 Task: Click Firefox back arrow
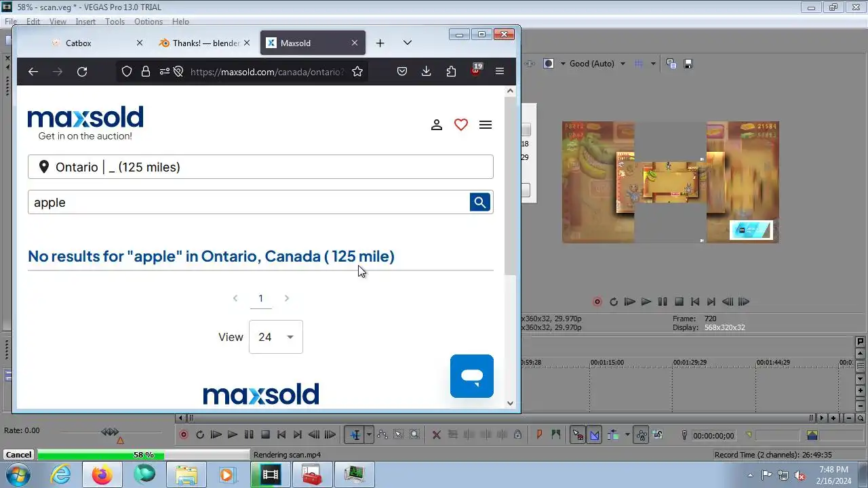(33, 71)
